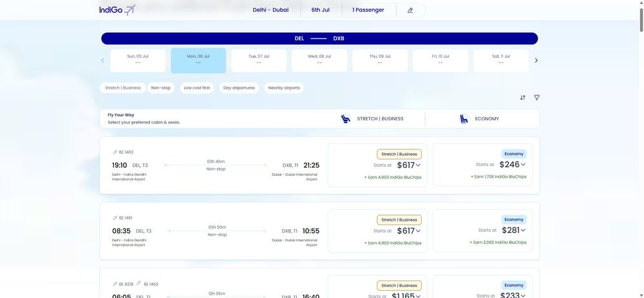This screenshot has width=644, height=298.
Task: Select Fri, 10 Jul date tab
Action: click(440, 61)
